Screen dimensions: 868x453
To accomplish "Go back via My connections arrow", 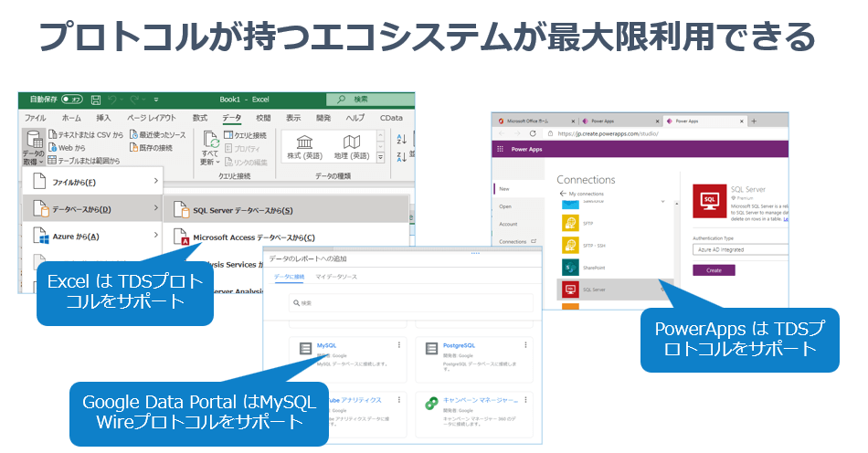I will click(563, 194).
